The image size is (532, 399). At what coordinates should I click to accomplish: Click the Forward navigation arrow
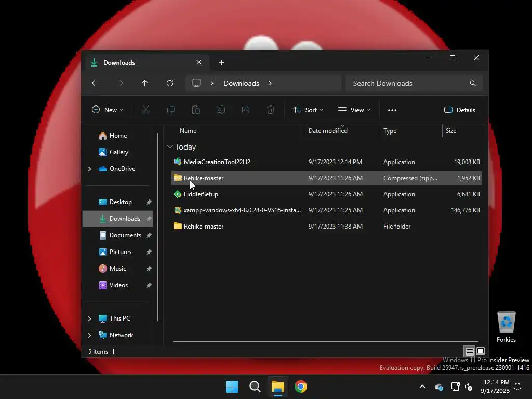click(x=120, y=83)
